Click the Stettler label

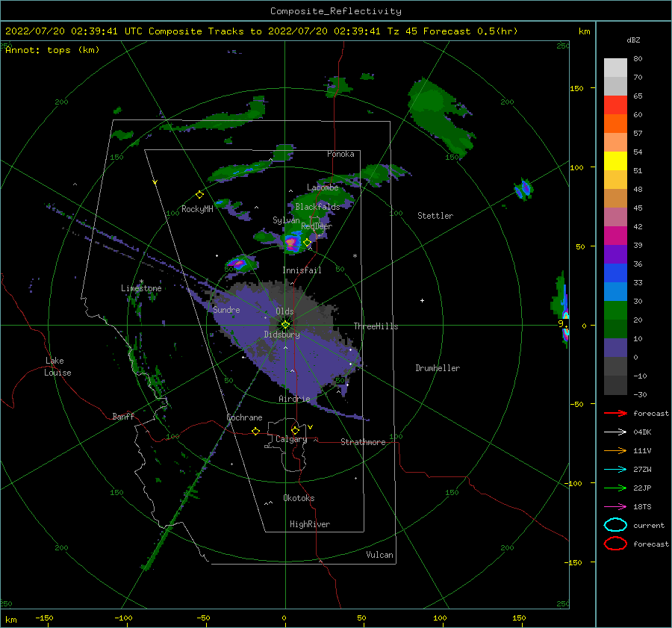(x=435, y=216)
